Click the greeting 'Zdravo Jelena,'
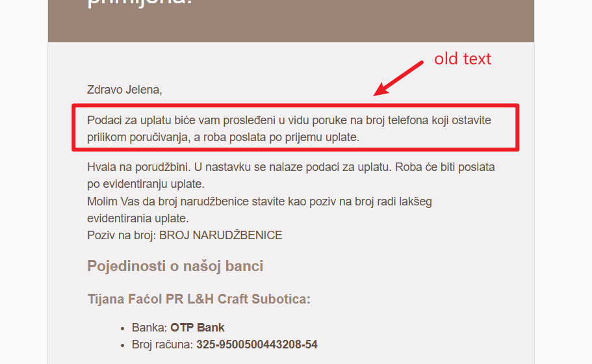Viewport: 592px width, 364px height. pos(125,90)
